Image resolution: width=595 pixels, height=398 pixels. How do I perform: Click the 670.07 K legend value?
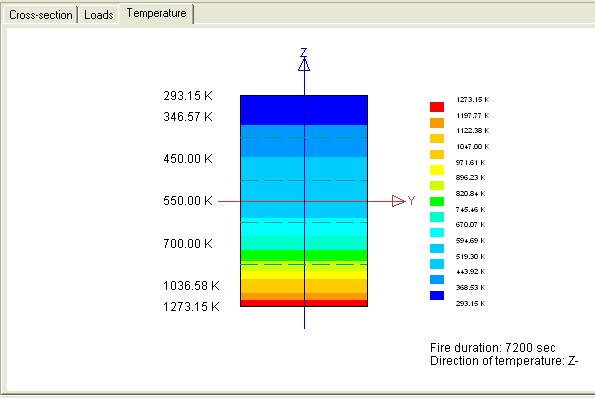click(x=471, y=225)
